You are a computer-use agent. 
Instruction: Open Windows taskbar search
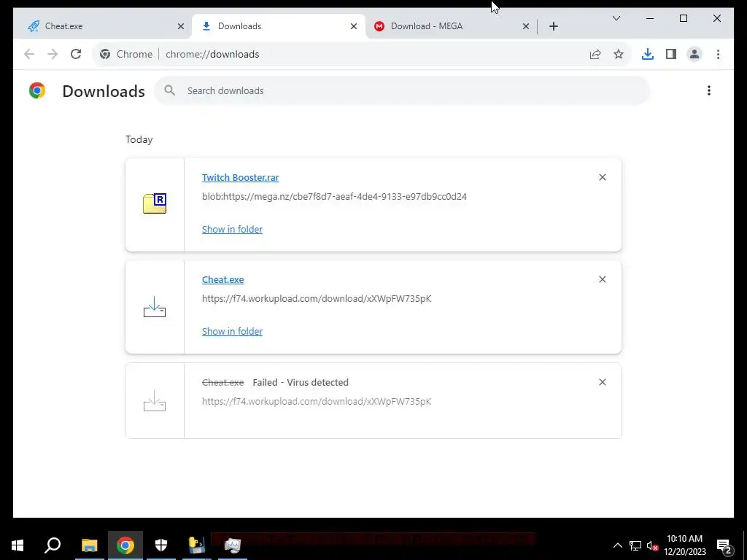tap(53, 545)
